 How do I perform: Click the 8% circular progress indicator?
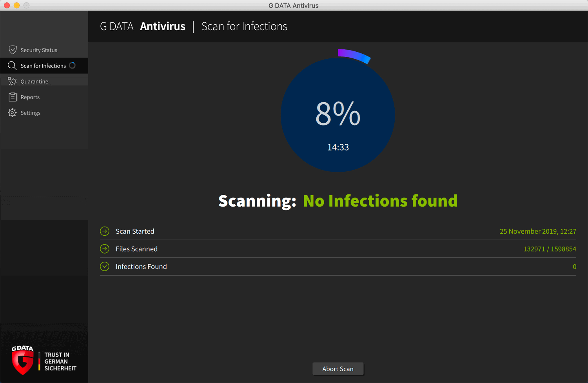338,114
